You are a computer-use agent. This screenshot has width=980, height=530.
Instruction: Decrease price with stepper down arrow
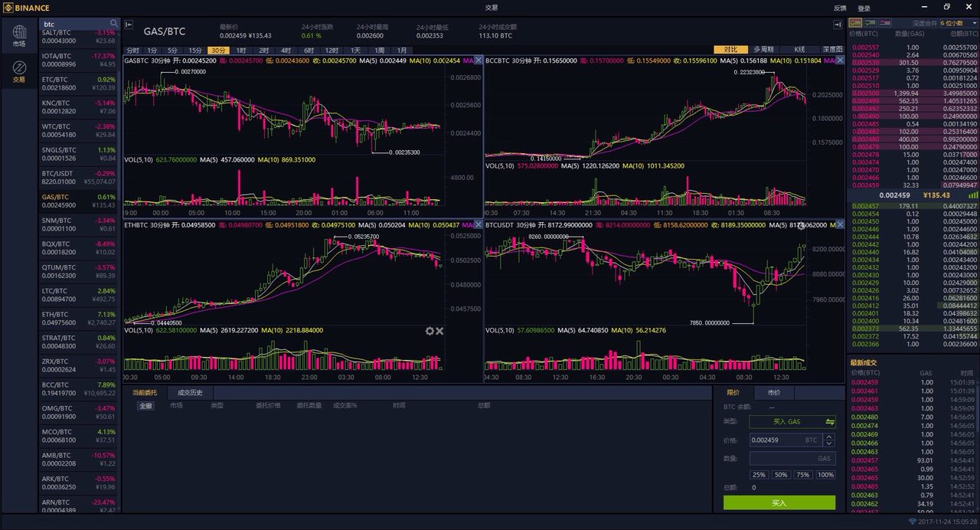829,443
